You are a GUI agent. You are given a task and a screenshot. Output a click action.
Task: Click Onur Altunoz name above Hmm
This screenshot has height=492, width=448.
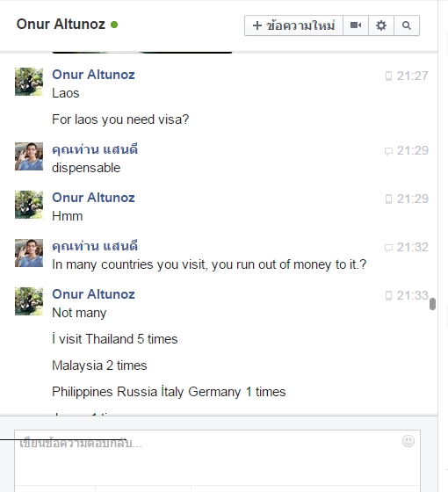point(93,198)
